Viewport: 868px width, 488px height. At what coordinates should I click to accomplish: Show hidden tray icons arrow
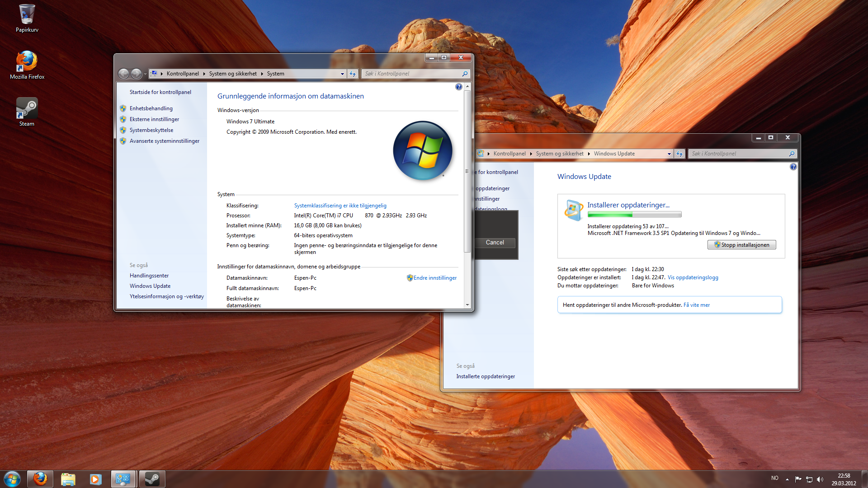tap(787, 479)
